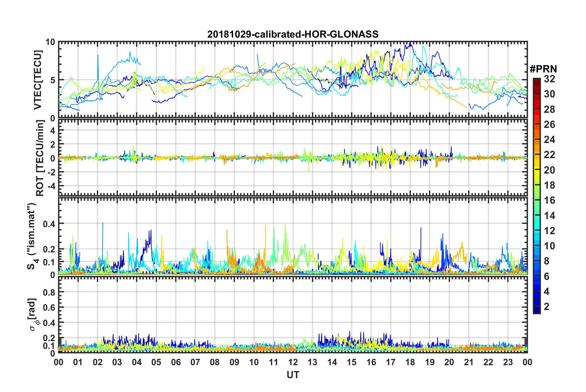Click the ROT [TECU/min] axis label
This screenshot has height=392, width=586.
point(40,158)
